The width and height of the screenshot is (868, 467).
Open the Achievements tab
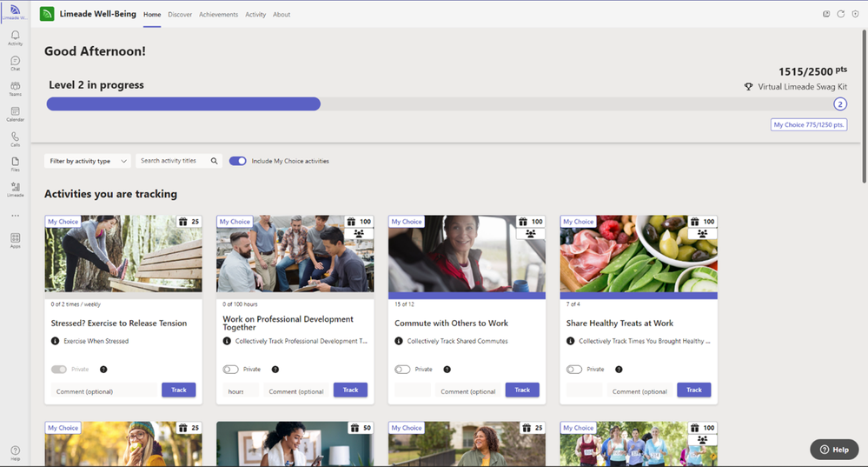point(219,15)
